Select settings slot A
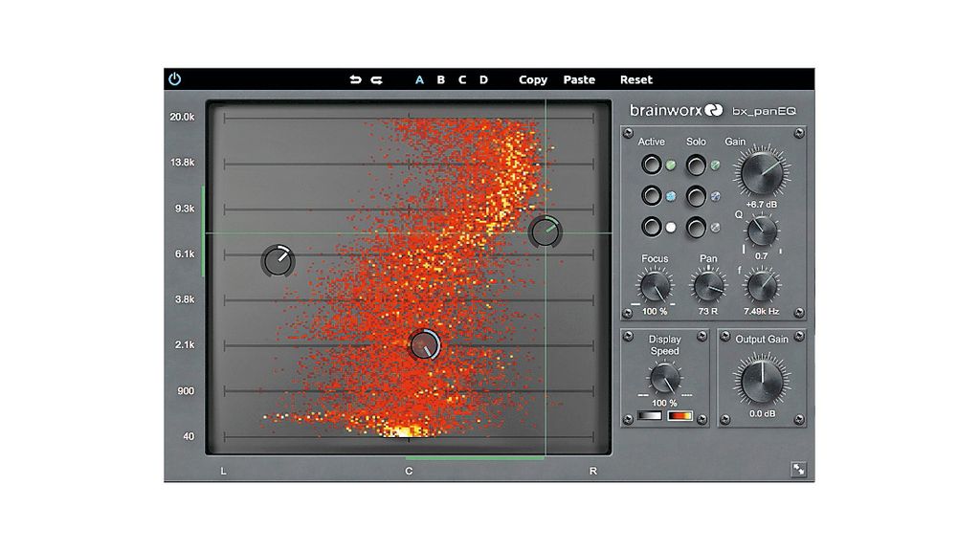 [419, 80]
